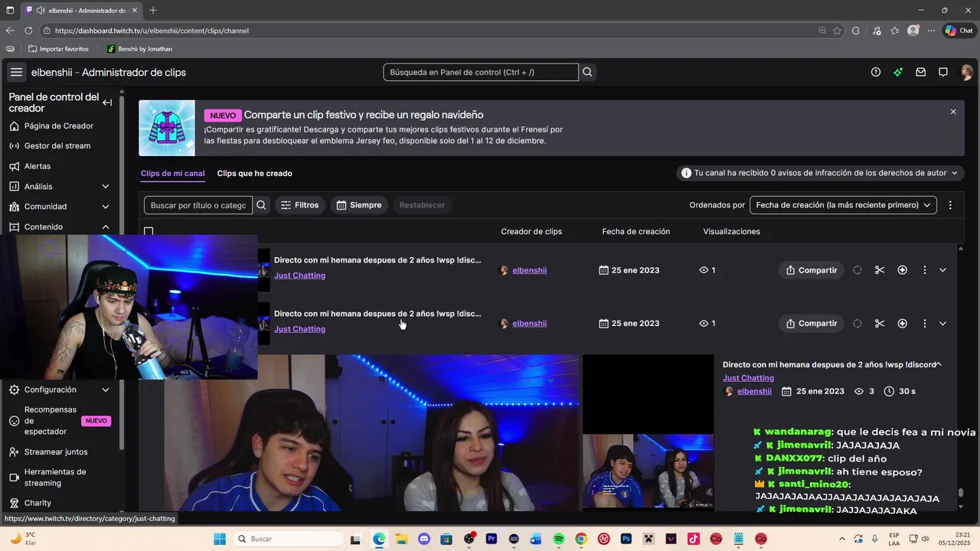
Task: Open Discord from the taskbar
Action: pos(424,539)
